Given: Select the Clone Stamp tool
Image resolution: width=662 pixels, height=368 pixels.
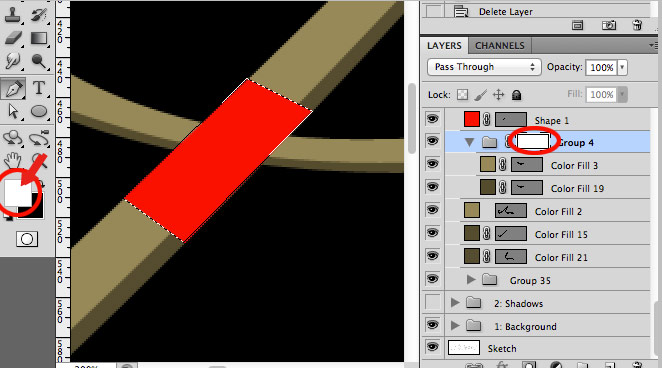Looking at the screenshot, I should [13, 14].
